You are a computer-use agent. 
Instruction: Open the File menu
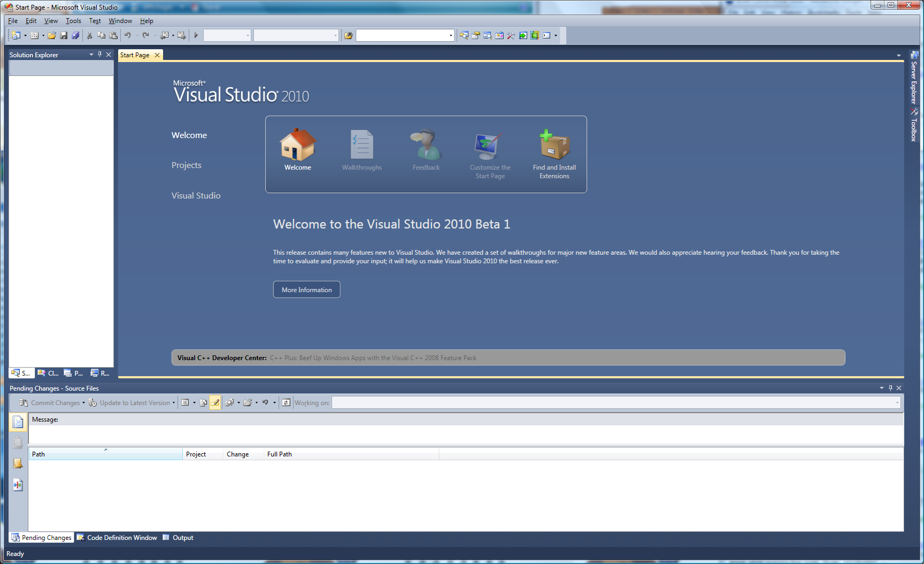[x=13, y=21]
